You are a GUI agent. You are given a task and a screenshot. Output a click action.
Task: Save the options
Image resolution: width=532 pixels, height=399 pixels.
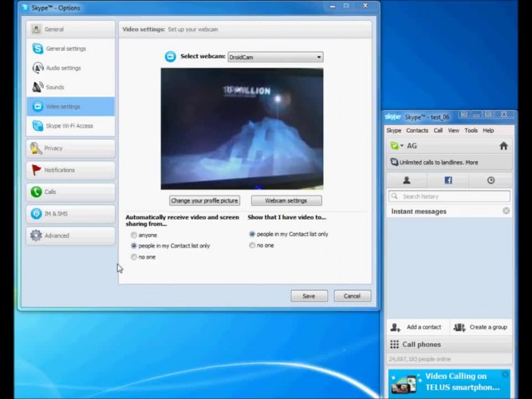(x=309, y=296)
